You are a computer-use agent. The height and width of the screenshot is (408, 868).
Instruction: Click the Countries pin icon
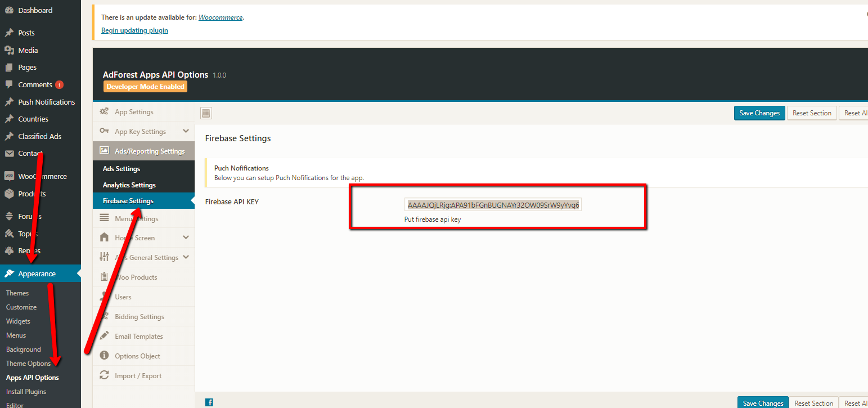tap(9, 119)
